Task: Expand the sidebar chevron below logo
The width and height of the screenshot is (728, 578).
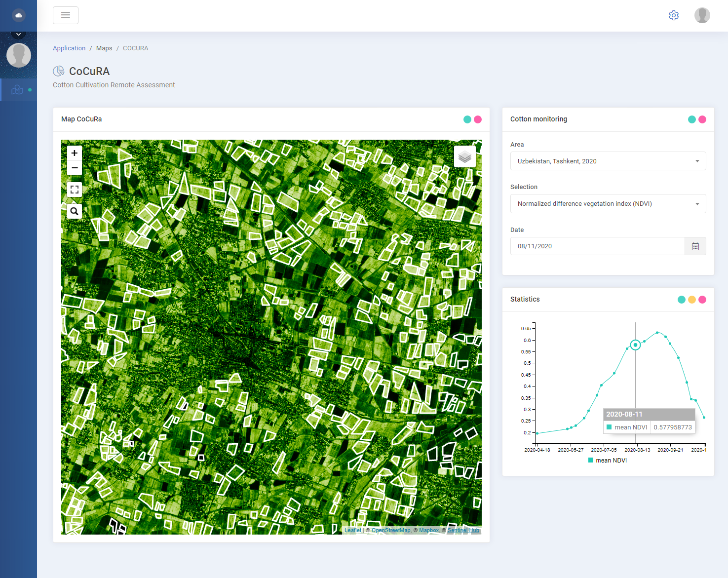Action: point(18,35)
